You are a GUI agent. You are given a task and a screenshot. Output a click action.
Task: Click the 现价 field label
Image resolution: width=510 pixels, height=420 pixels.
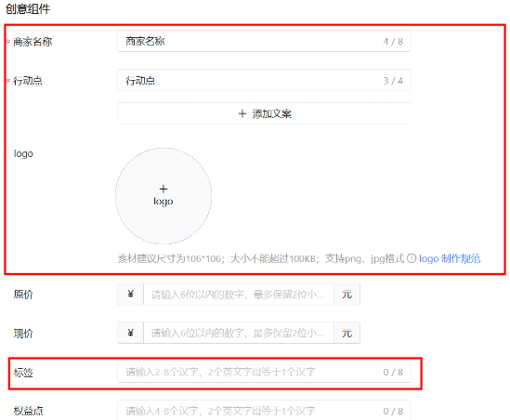click(23, 334)
